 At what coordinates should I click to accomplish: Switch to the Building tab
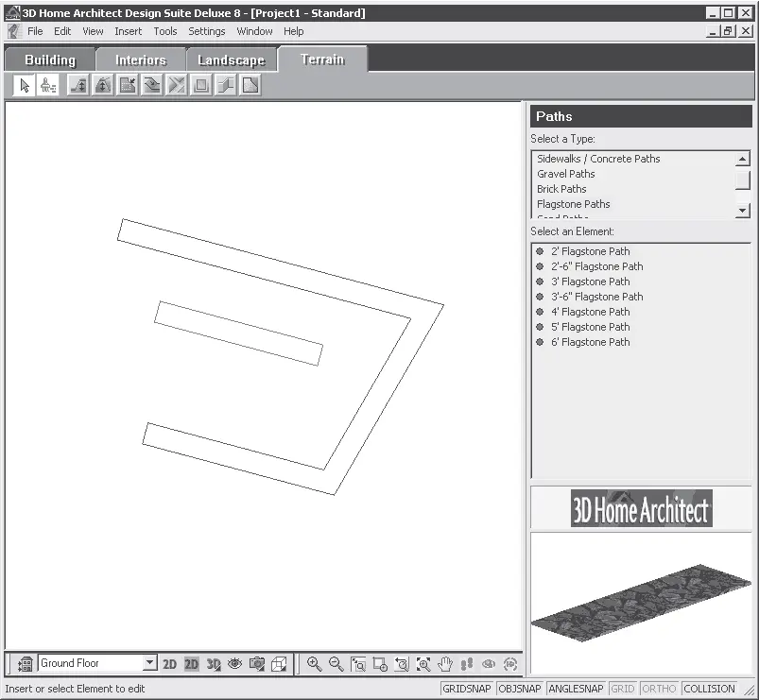[50, 60]
